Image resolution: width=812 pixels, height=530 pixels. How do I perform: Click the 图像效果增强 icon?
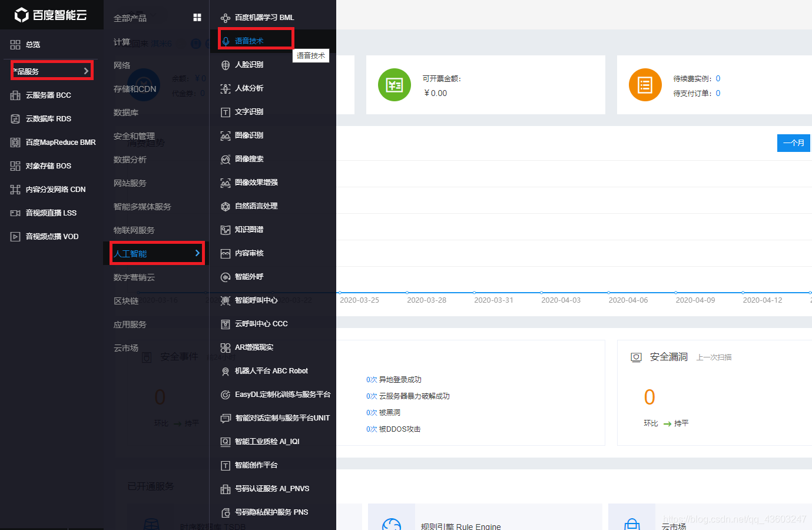226,183
